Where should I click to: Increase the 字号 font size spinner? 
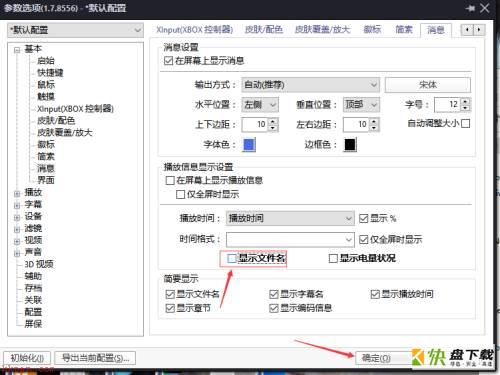pyautogui.click(x=466, y=101)
